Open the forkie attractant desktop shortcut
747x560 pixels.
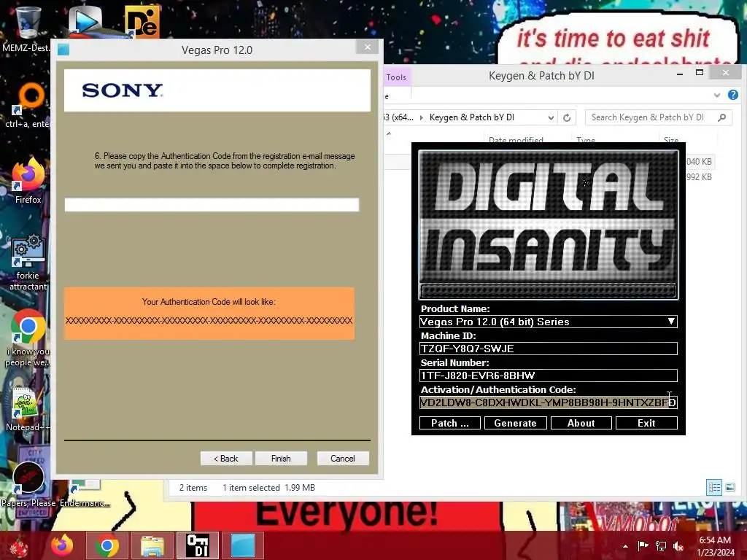click(28, 262)
